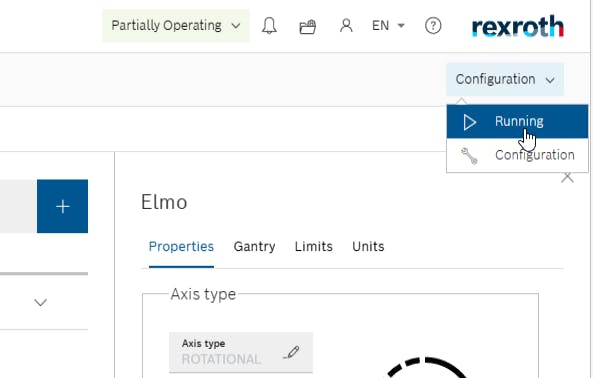Open the Units tab
Viewport: 593px width, 378px height.
tap(368, 246)
